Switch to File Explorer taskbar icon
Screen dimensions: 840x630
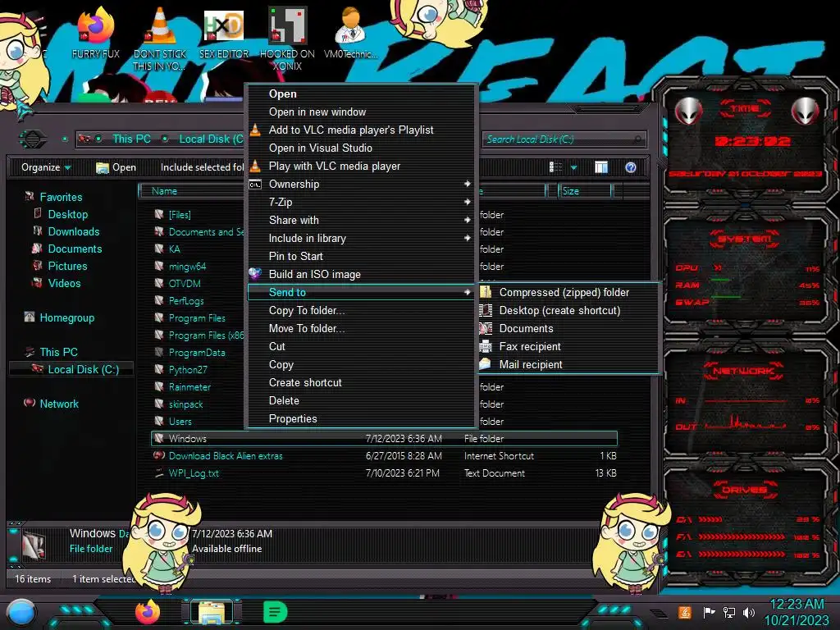tap(212, 612)
